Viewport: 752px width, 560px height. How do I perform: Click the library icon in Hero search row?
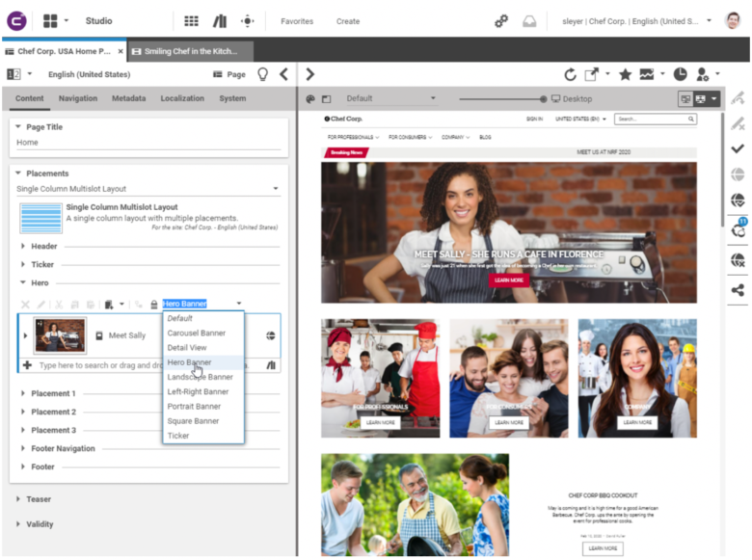point(271,365)
